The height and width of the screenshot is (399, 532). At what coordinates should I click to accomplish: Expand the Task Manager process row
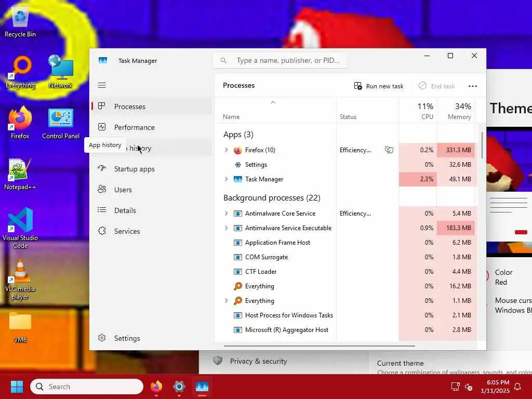pyautogui.click(x=227, y=179)
